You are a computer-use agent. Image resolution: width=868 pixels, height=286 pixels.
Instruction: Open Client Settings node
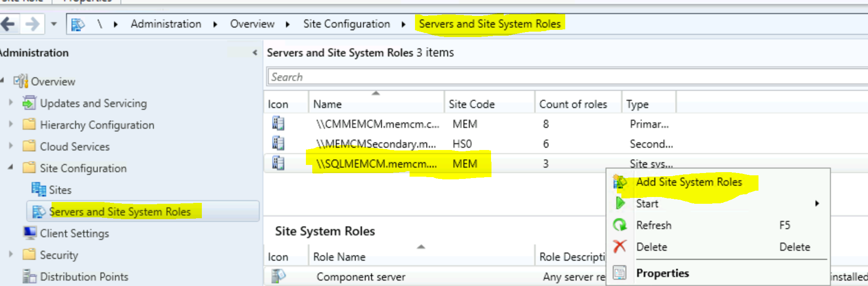click(74, 234)
